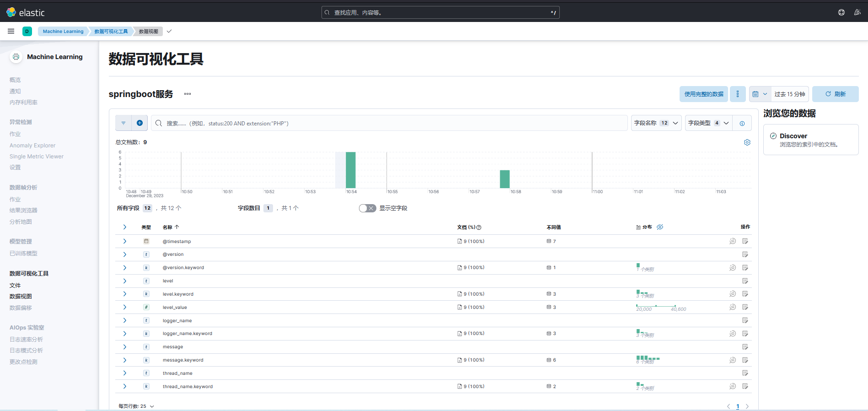Click the 刷新 refresh button
The height and width of the screenshot is (411, 868).
tap(836, 94)
